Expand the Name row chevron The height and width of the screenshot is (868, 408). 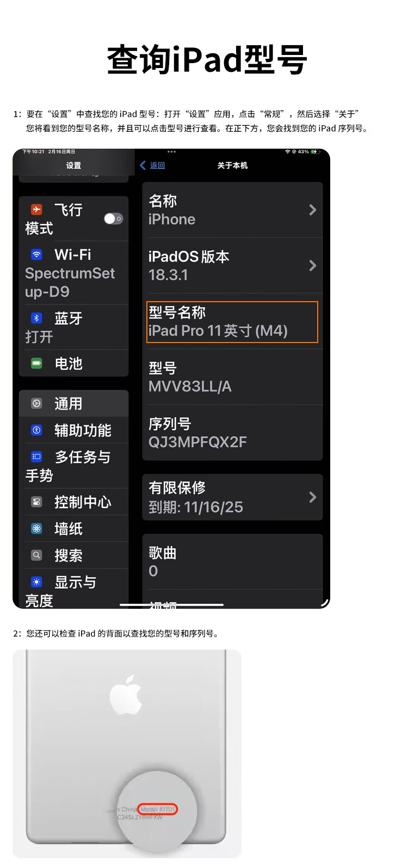(312, 210)
